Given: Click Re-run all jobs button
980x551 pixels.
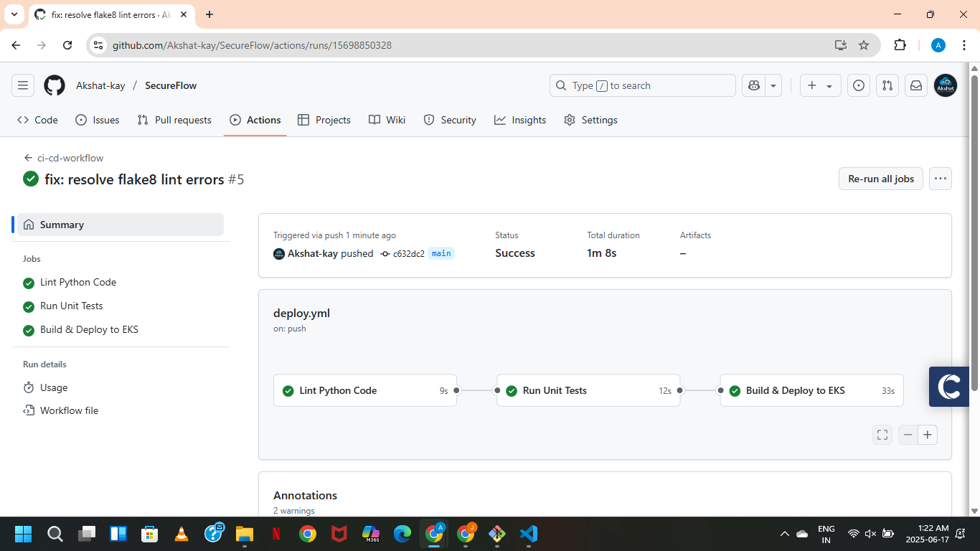Looking at the screenshot, I should (881, 179).
